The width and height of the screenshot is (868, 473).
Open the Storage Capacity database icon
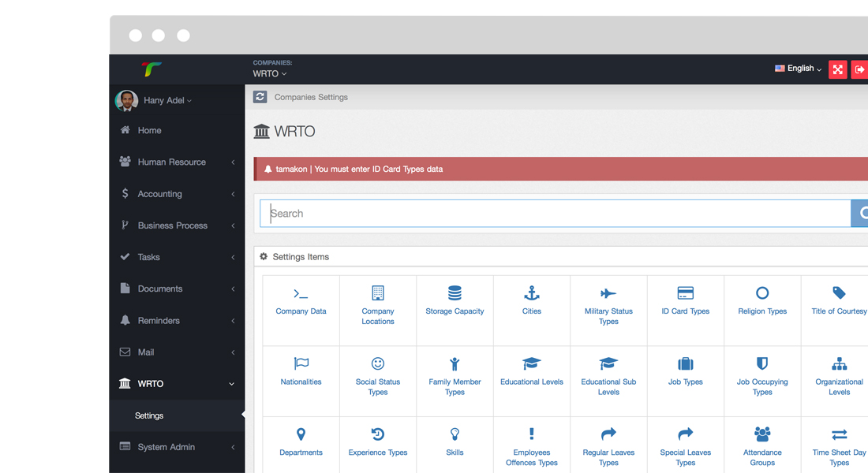(x=455, y=293)
